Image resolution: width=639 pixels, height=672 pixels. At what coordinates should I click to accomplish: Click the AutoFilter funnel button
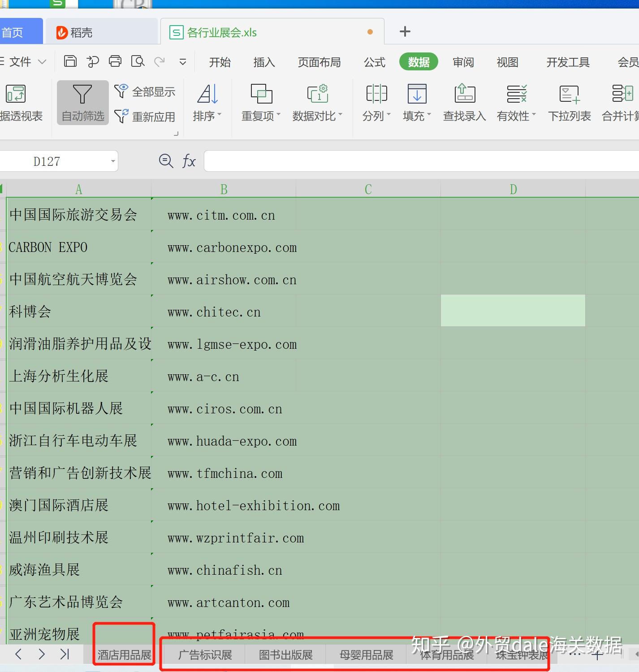tap(83, 102)
